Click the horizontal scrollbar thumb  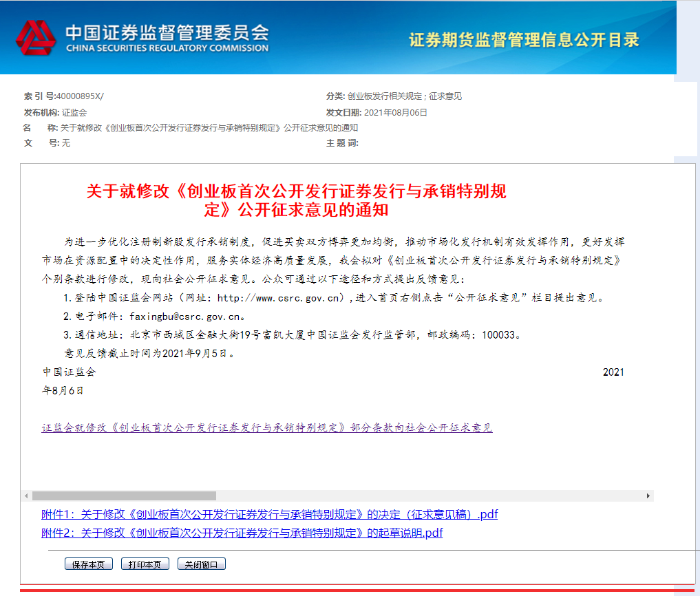(x=124, y=496)
